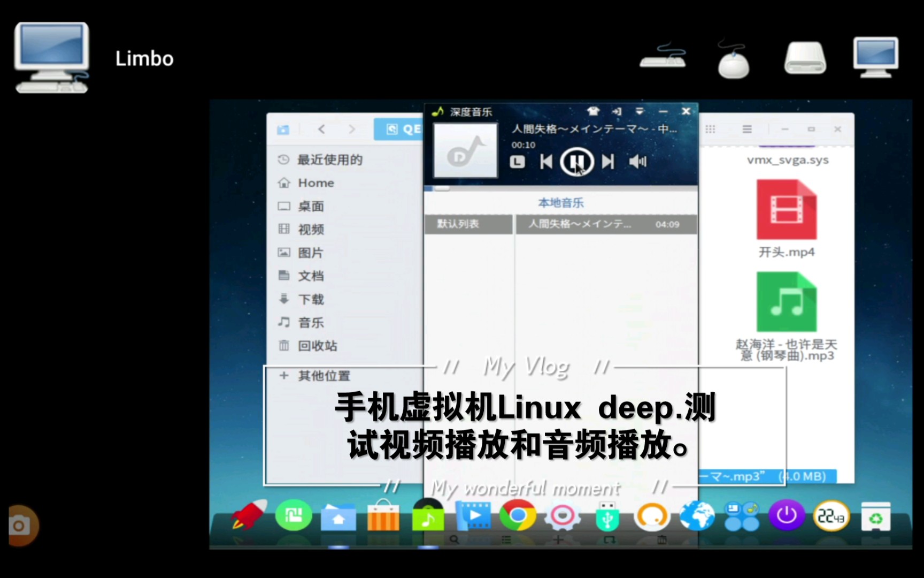
Task: Toggle the loop mode L button
Action: tap(517, 162)
